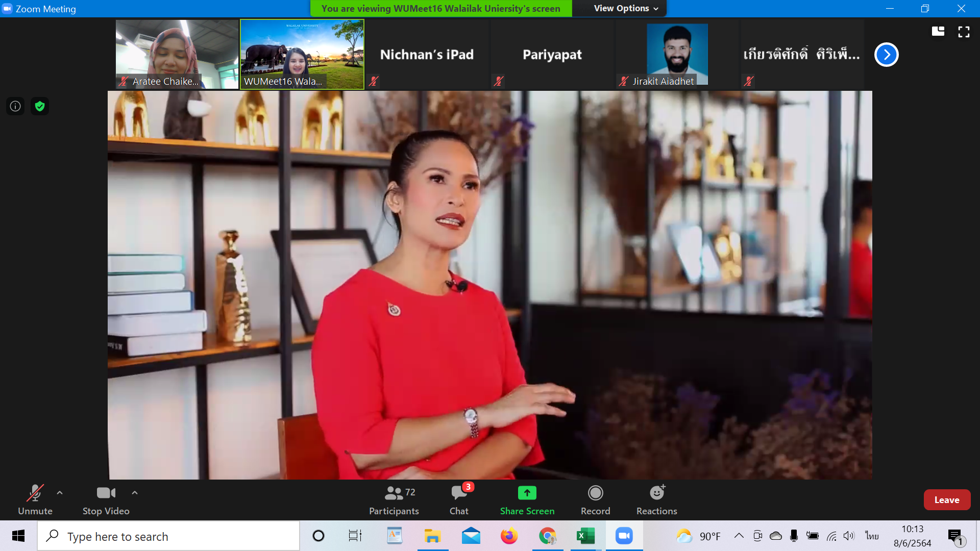The height and width of the screenshot is (551, 980).
Task: Leave the meeting
Action: coord(946,500)
